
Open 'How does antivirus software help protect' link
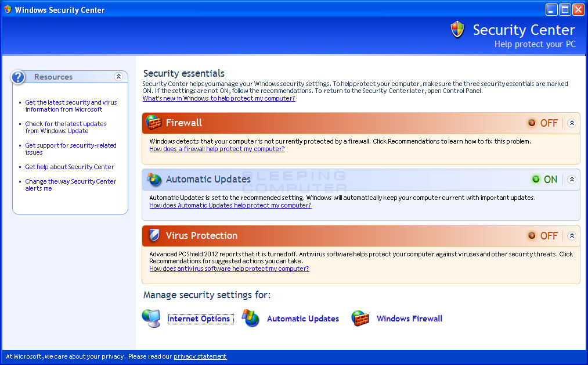pos(229,269)
